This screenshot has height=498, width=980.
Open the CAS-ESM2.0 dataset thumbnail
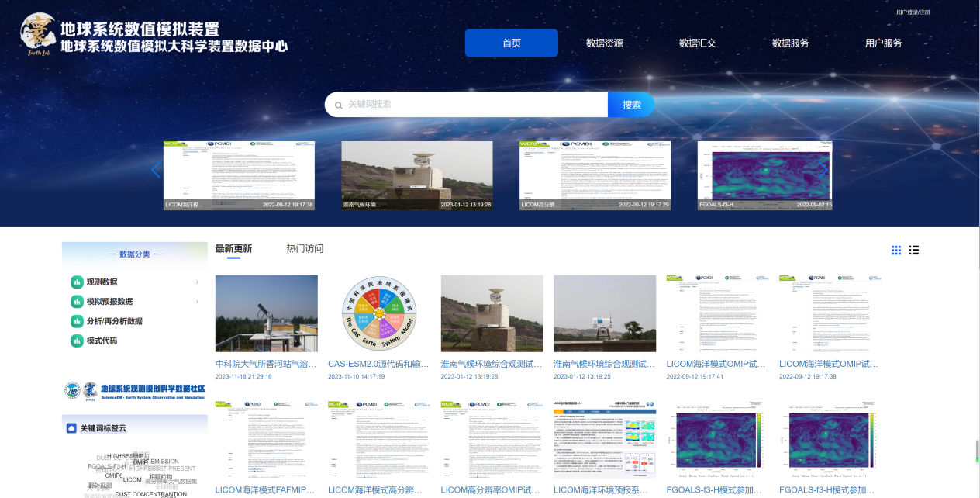tap(379, 313)
